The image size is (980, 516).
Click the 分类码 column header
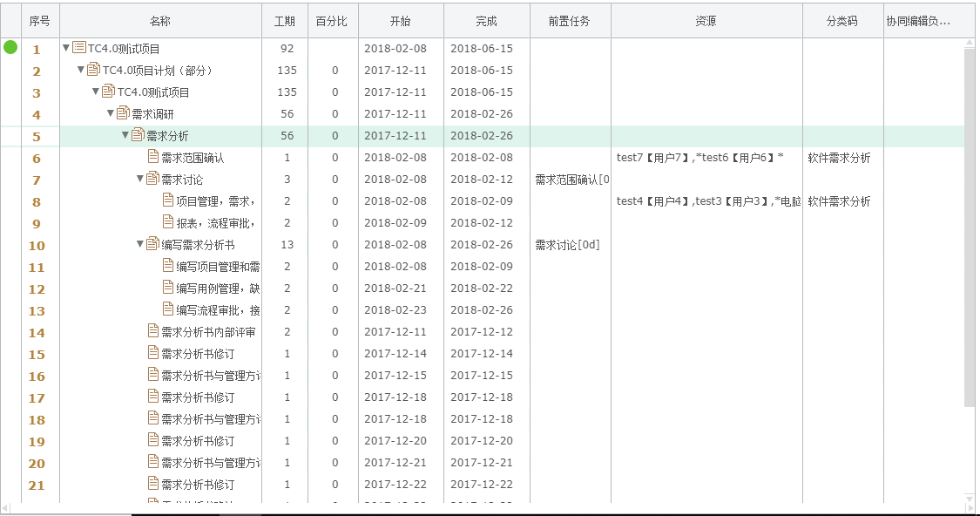[x=842, y=21]
